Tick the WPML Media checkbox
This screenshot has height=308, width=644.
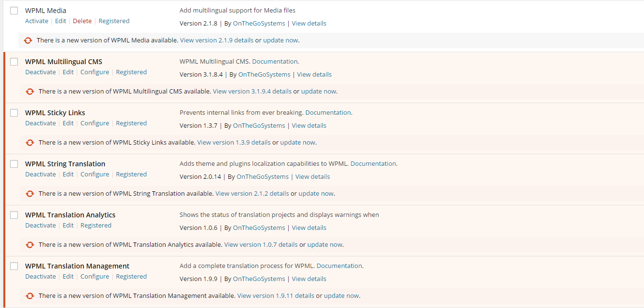[x=14, y=11]
